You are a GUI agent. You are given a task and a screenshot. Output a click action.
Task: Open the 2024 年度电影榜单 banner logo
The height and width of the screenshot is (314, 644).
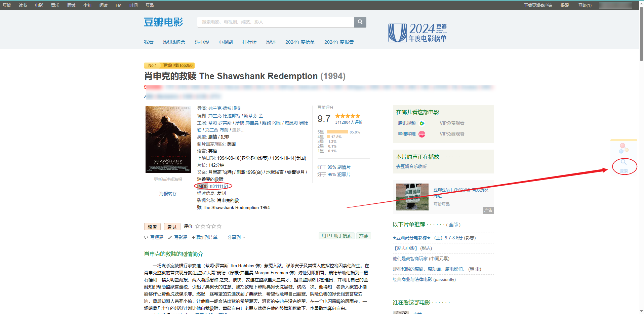tap(417, 33)
